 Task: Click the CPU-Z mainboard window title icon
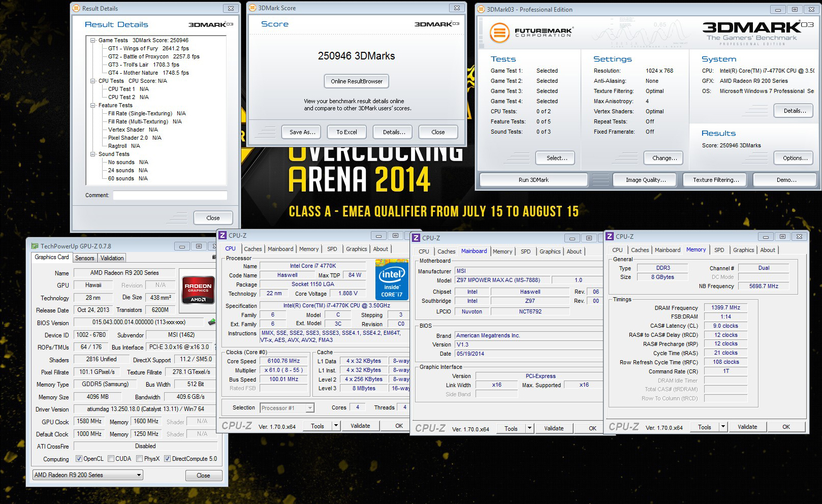(x=416, y=238)
